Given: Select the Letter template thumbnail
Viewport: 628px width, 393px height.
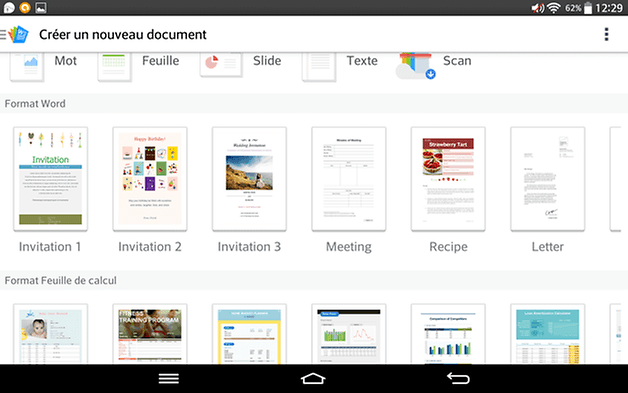Looking at the screenshot, I should 547,179.
